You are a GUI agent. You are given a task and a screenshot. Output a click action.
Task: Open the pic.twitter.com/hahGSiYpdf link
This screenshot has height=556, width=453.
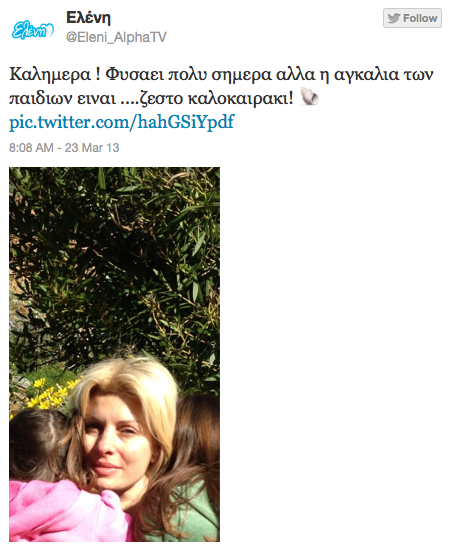121,122
